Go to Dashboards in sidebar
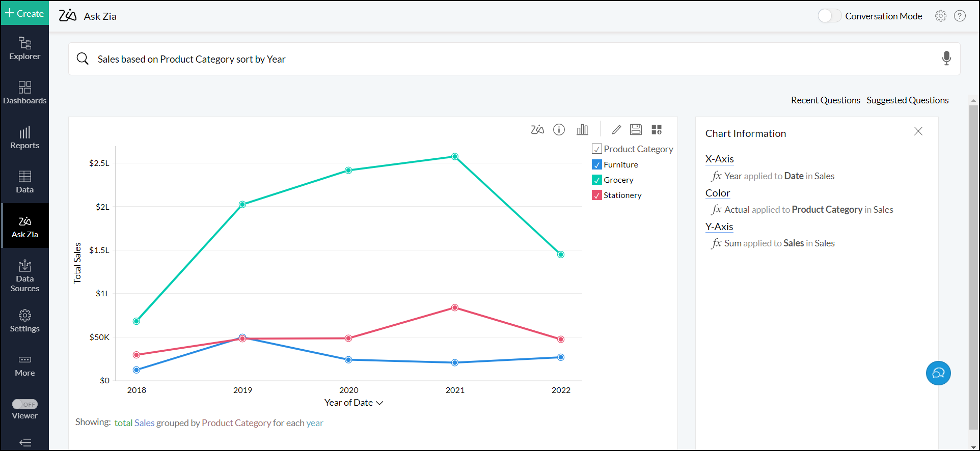The image size is (980, 451). click(x=25, y=93)
